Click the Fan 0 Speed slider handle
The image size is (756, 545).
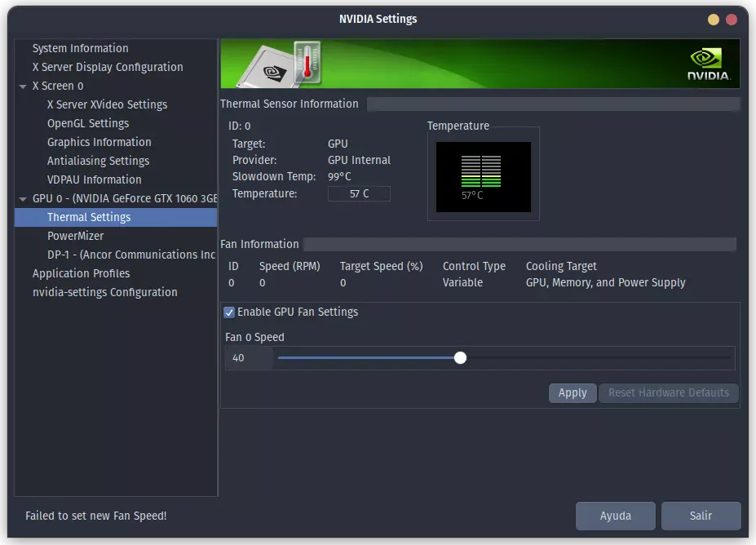[460, 357]
